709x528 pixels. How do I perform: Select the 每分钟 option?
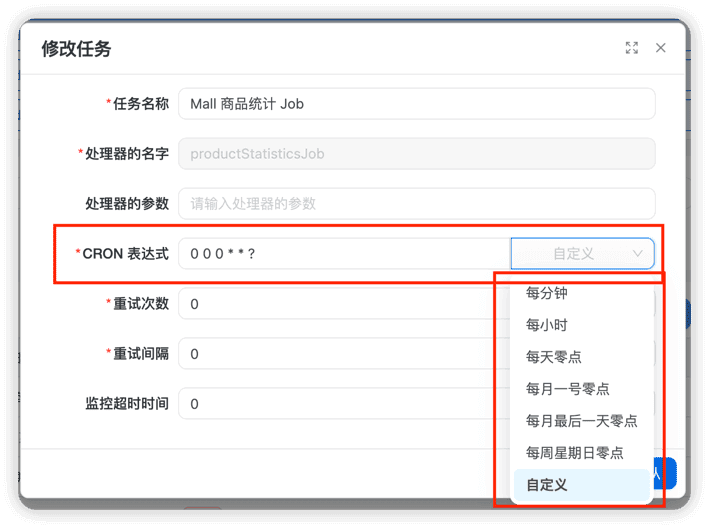[x=582, y=293]
